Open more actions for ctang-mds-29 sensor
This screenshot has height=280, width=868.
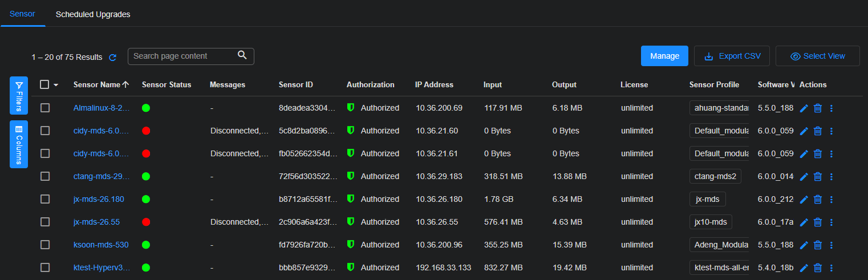[831, 177]
